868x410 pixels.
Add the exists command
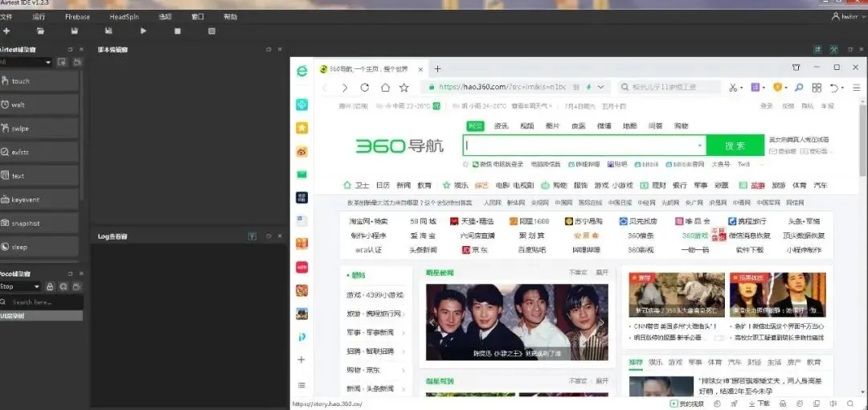39,152
